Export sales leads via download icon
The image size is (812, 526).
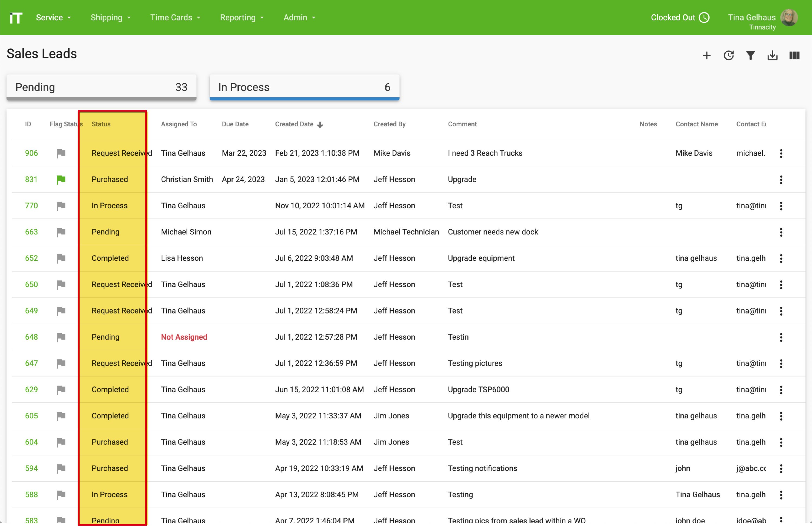(772, 55)
